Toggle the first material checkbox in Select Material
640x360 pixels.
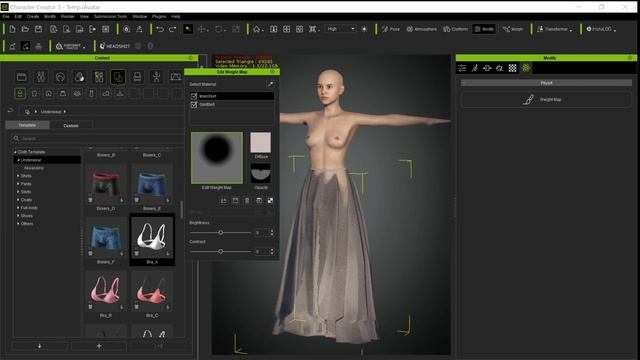tap(194, 96)
